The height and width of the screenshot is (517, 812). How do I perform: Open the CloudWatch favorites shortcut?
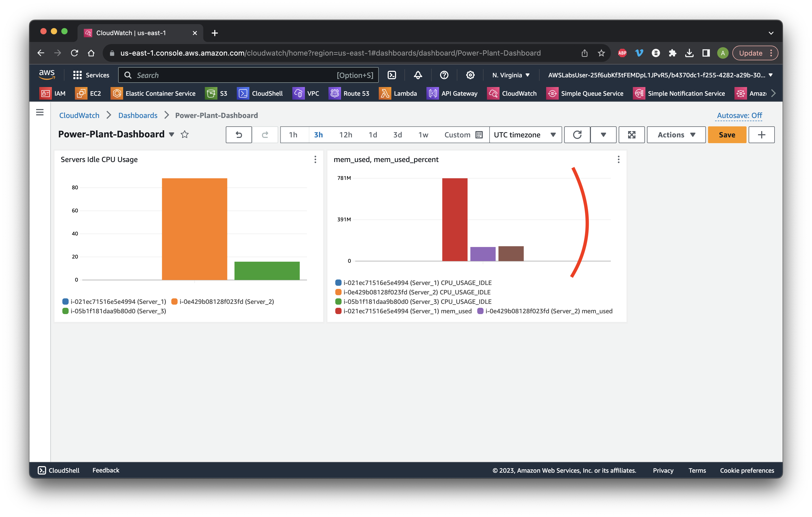(512, 94)
